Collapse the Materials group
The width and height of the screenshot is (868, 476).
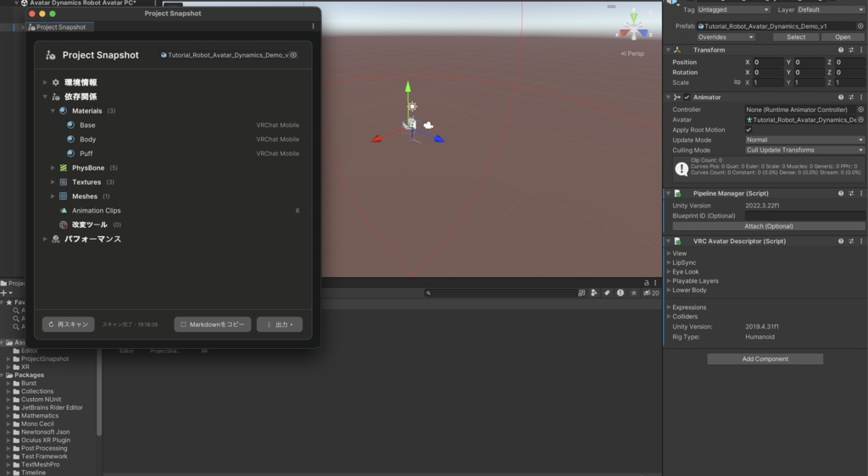pos(53,111)
